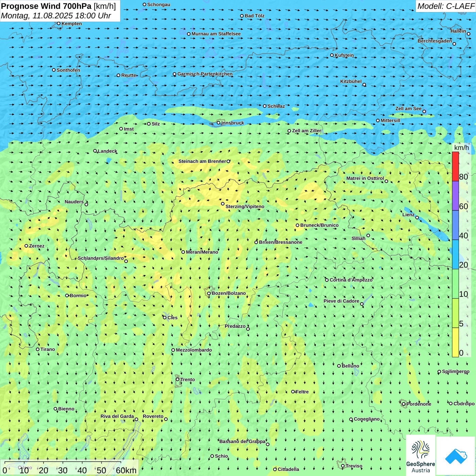Click the Murnau am Staffelsee label

pyautogui.click(x=216, y=34)
